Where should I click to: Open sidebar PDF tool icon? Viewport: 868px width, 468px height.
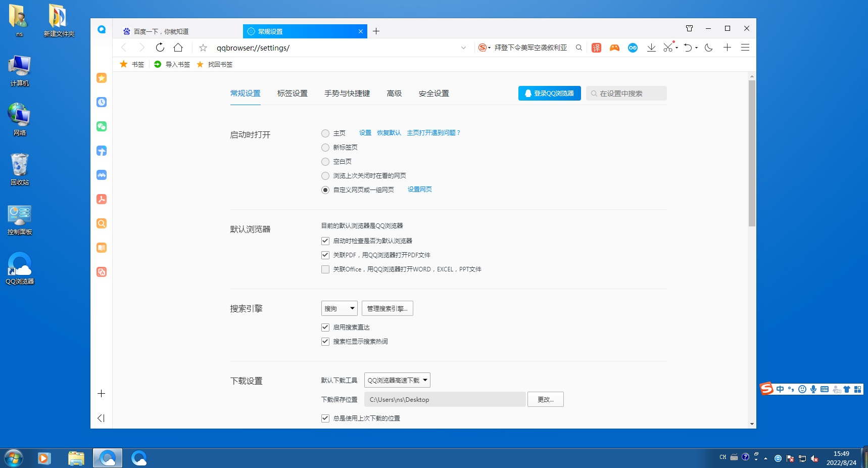tap(102, 199)
